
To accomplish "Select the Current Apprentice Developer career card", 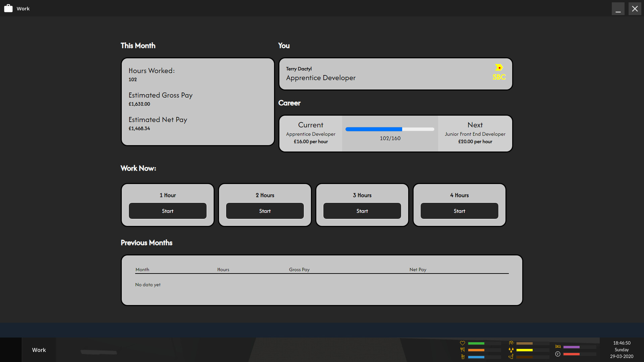I will (311, 134).
